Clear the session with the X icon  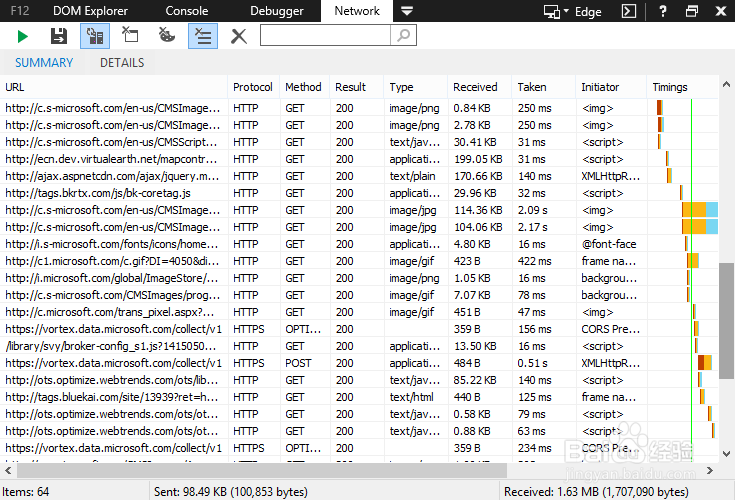click(239, 36)
